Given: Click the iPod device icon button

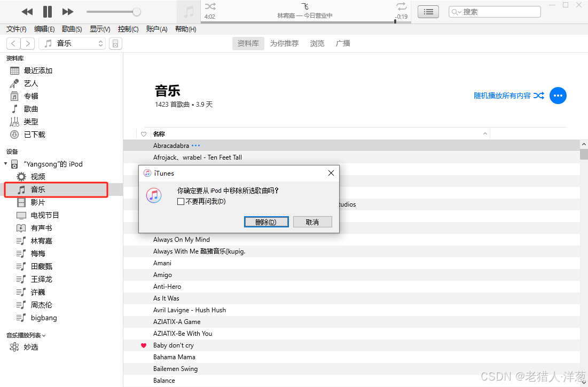Looking at the screenshot, I should [x=115, y=43].
